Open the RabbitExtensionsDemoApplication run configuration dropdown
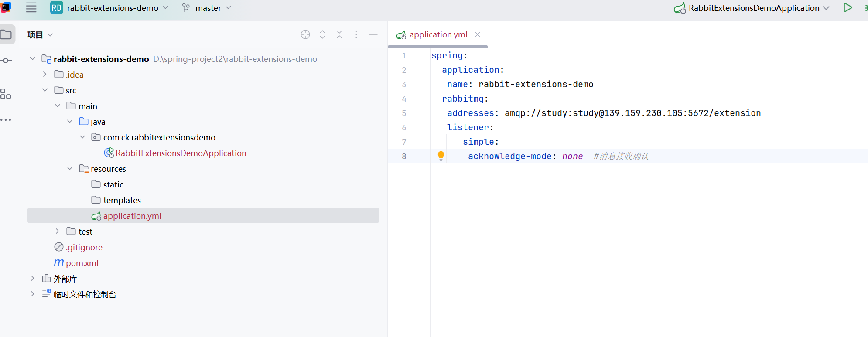 coord(752,8)
